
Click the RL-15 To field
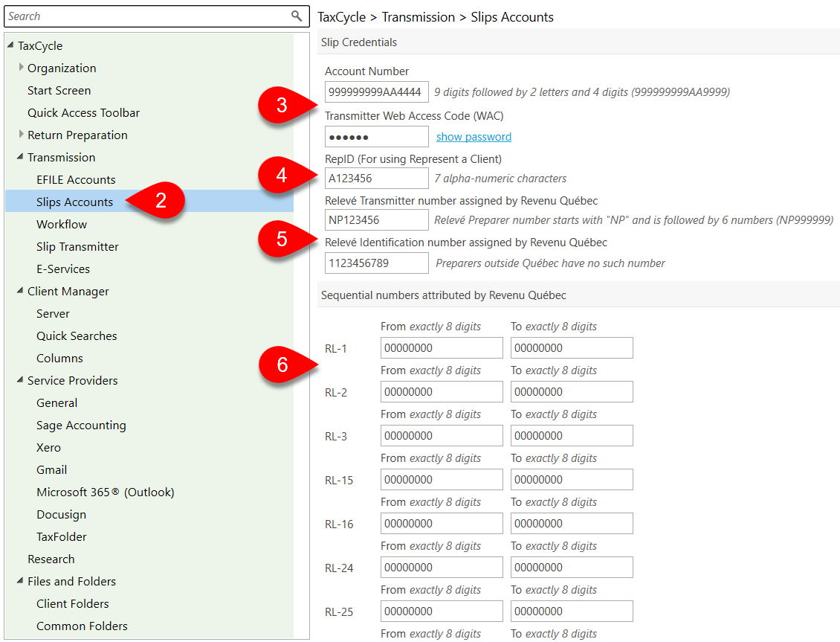tap(572, 480)
